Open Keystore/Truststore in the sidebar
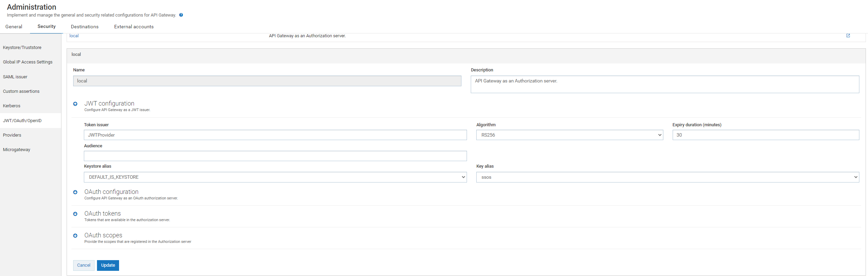The height and width of the screenshot is (276, 868). tap(22, 48)
